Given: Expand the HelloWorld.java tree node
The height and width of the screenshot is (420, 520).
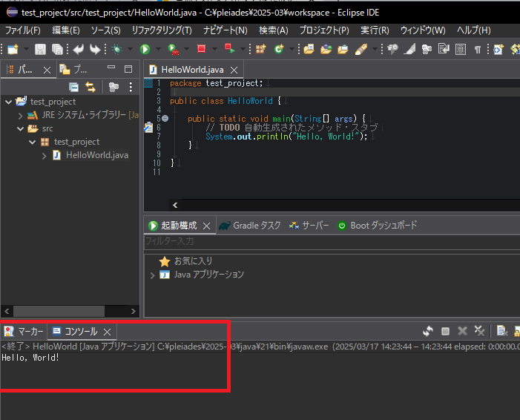Looking at the screenshot, I should click(x=44, y=156).
